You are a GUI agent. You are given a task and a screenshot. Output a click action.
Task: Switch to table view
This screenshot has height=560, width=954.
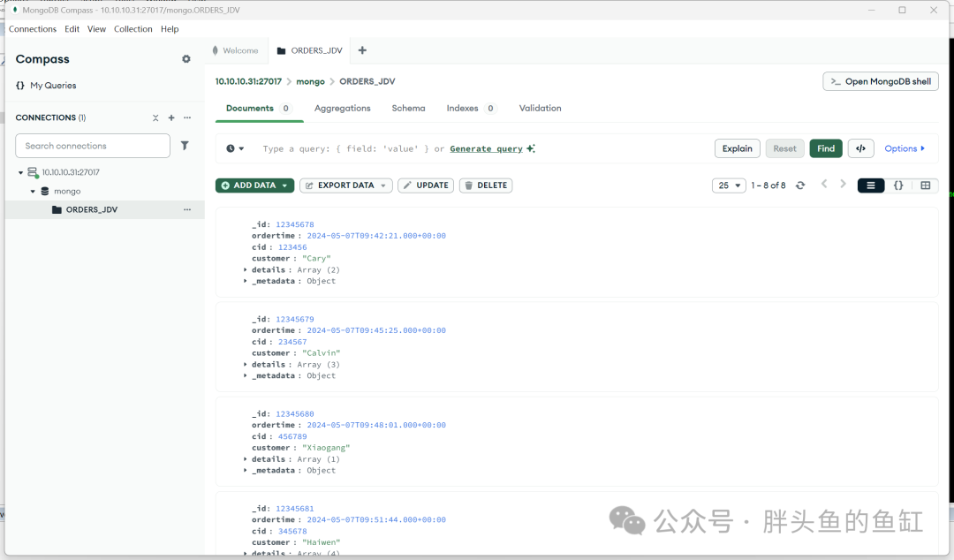pos(926,185)
